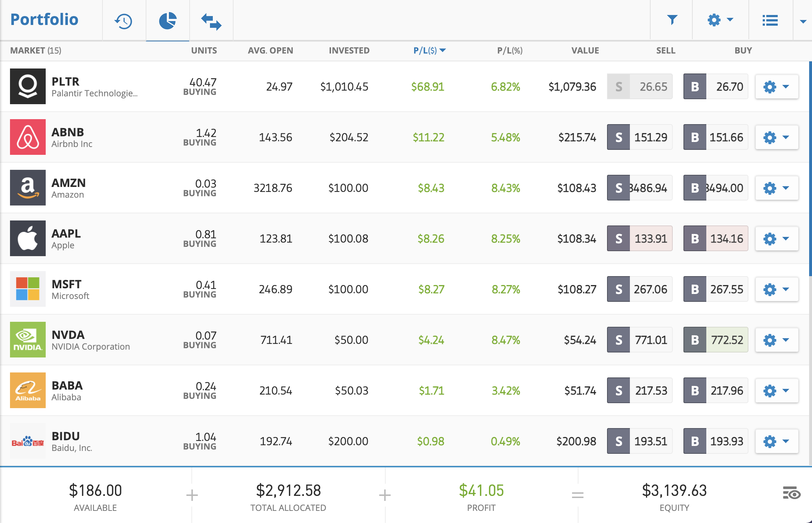
Task: Click the $3,139.63 equity value
Action: pyautogui.click(x=674, y=491)
